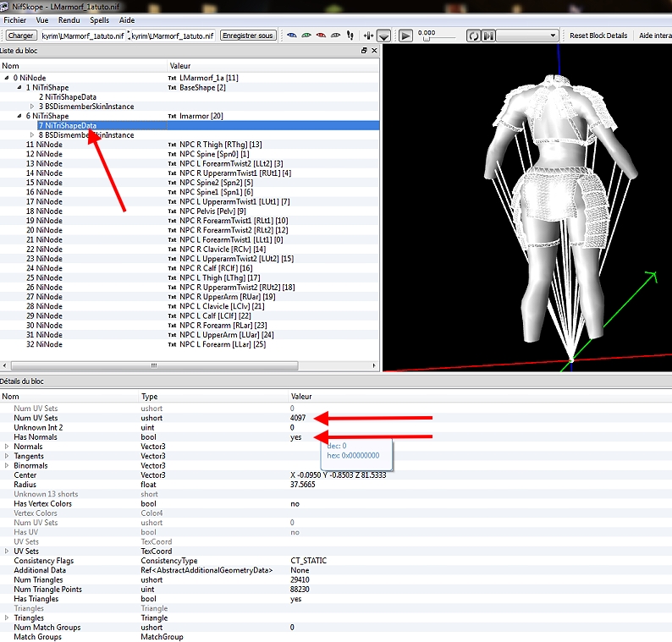The height and width of the screenshot is (642, 672).
Task: Click the Charger button
Action: [x=21, y=36]
